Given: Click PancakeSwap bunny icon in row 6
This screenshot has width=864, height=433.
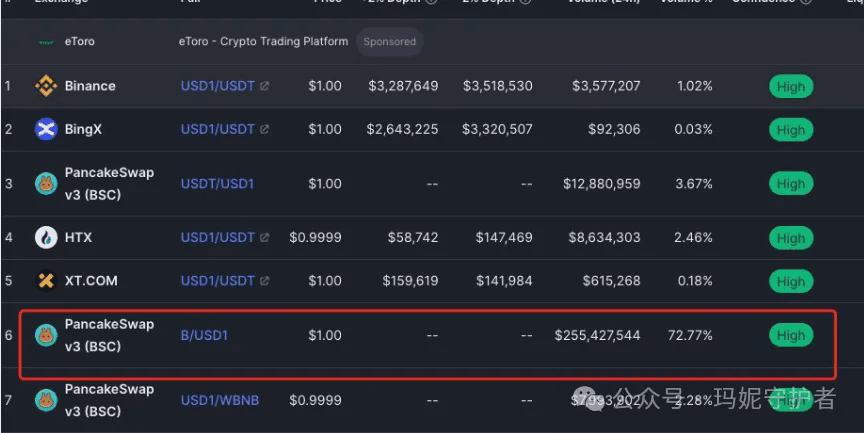Looking at the screenshot, I should [x=46, y=335].
